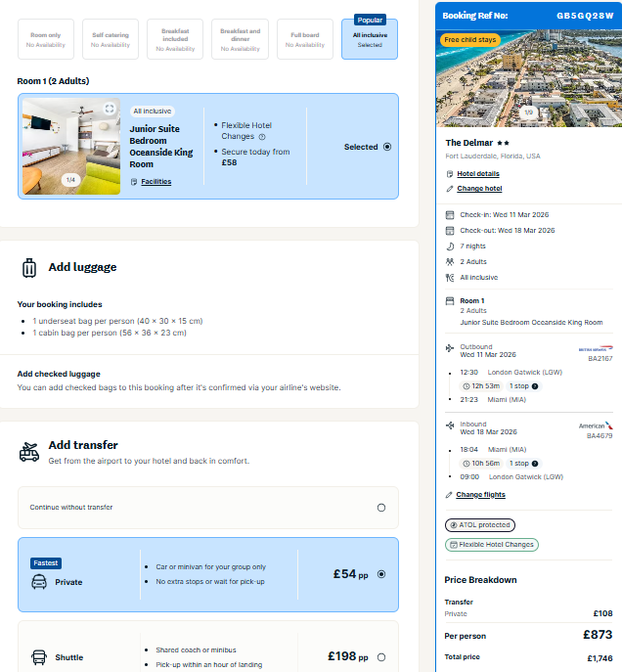Select Shuttle transfer £198 pp radio
Screen dimensions: 622x672
coord(381,657)
